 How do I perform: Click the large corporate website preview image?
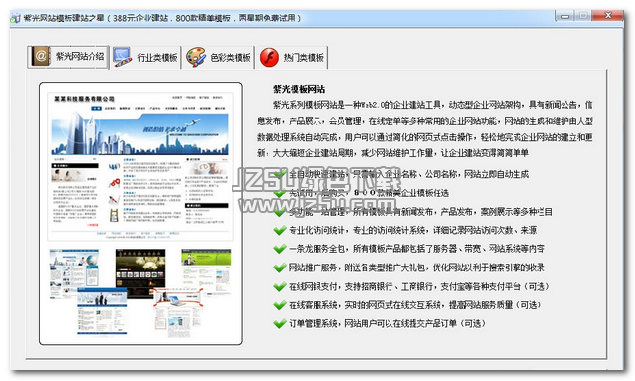click(141, 167)
